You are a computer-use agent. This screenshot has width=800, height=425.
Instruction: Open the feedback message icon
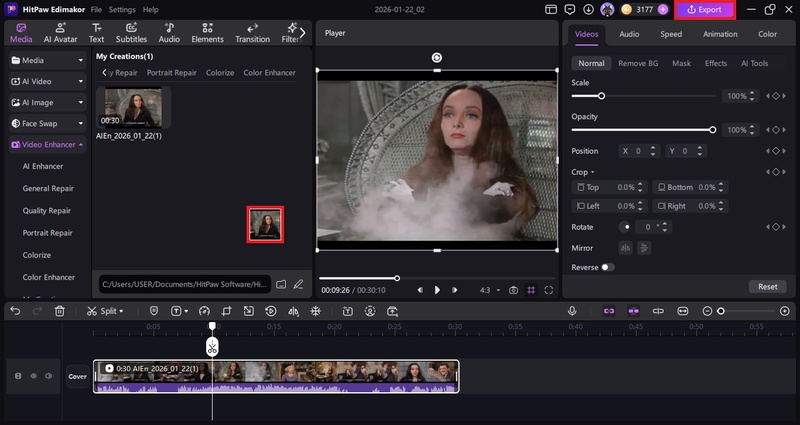(569, 9)
